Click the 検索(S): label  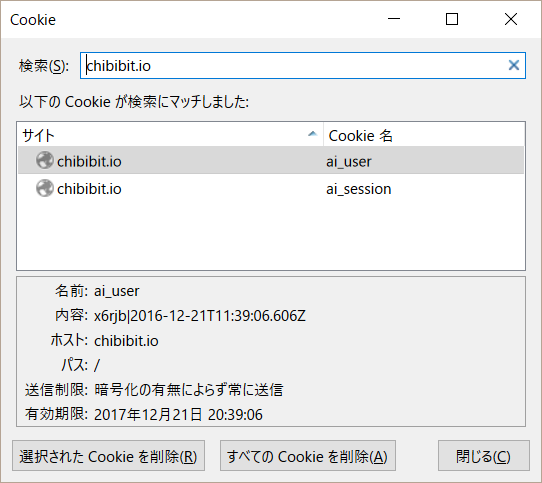44,66
